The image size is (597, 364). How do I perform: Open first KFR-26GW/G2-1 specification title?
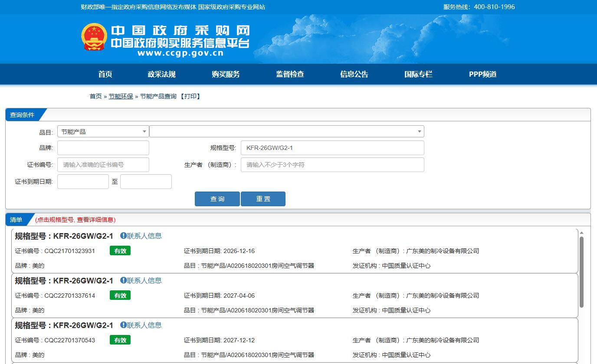pyautogui.click(x=64, y=236)
